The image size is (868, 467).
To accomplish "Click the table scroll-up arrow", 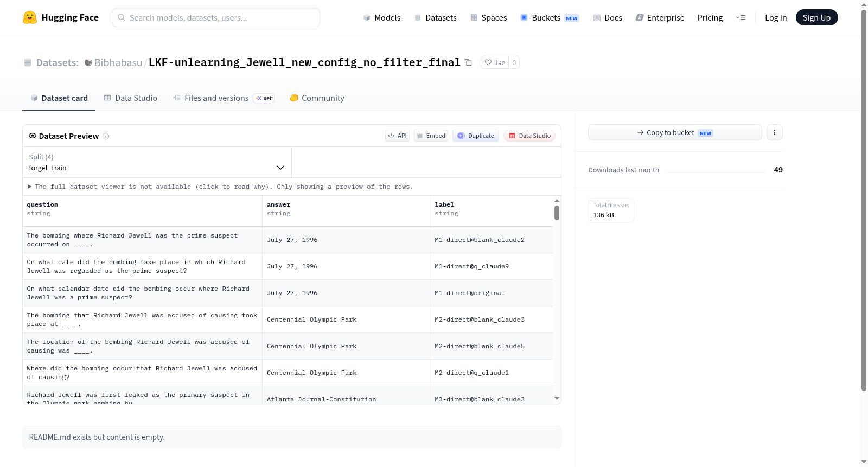I will tap(557, 200).
